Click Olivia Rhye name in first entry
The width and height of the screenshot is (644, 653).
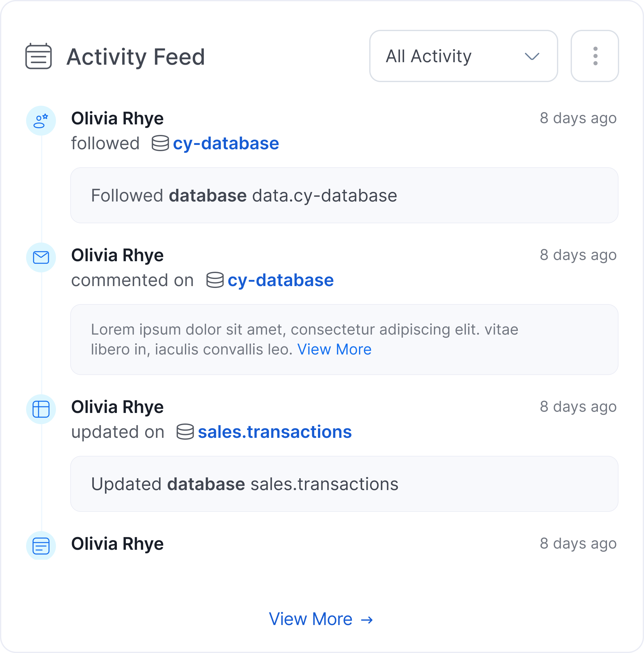(x=117, y=118)
